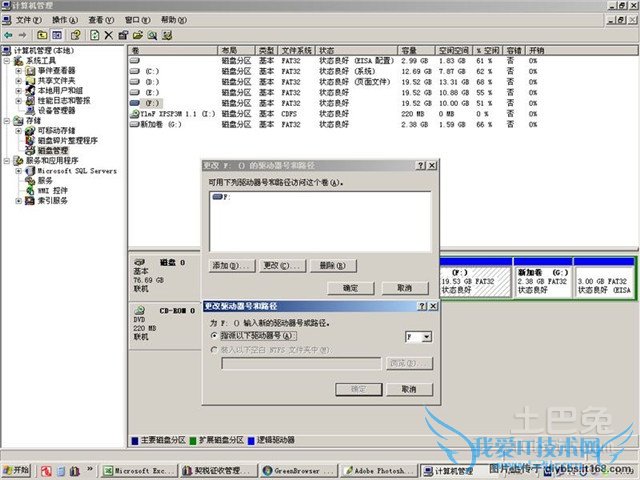Click the 开始 Start button
This screenshot has width=640, height=480.
pos(17,471)
